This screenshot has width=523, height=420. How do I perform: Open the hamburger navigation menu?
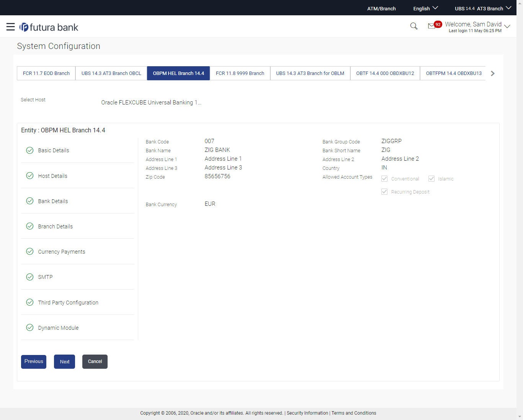coord(10,27)
